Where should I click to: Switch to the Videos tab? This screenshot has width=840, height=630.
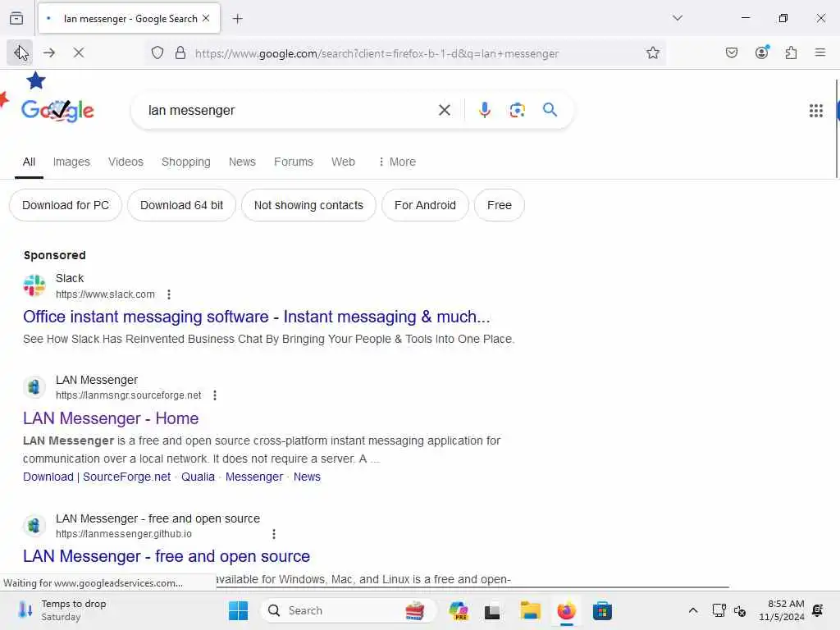coord(126,162)
